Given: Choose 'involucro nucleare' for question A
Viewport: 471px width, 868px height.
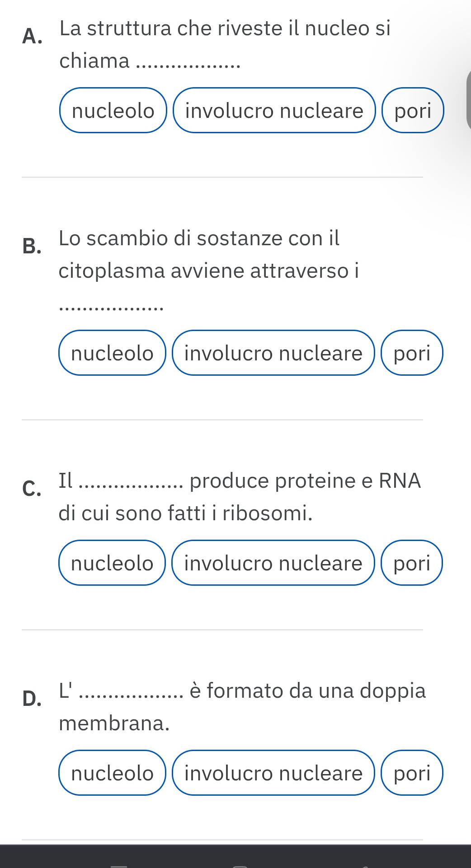Looking at the screenshot, I should [x=274, y=111].
